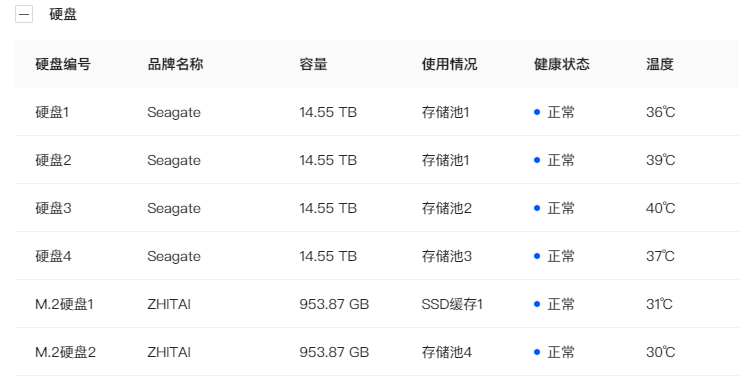Screen dimensions: 750x377
Task: Select the 硬盘2 row label
Action: coord(53,160)
